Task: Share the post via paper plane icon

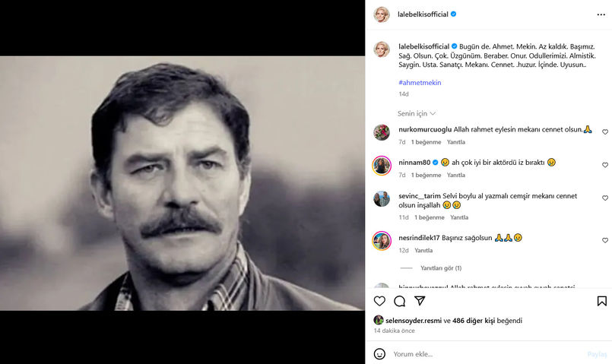Action: 420,300
